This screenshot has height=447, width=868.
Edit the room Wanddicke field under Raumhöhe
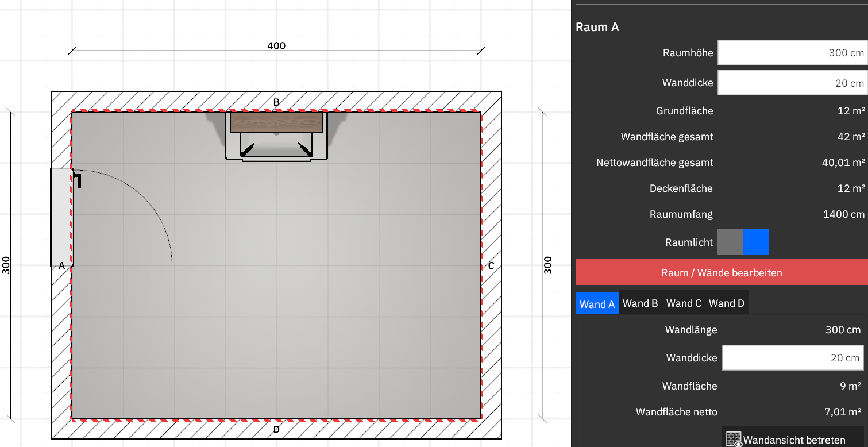tap(793, 83)
